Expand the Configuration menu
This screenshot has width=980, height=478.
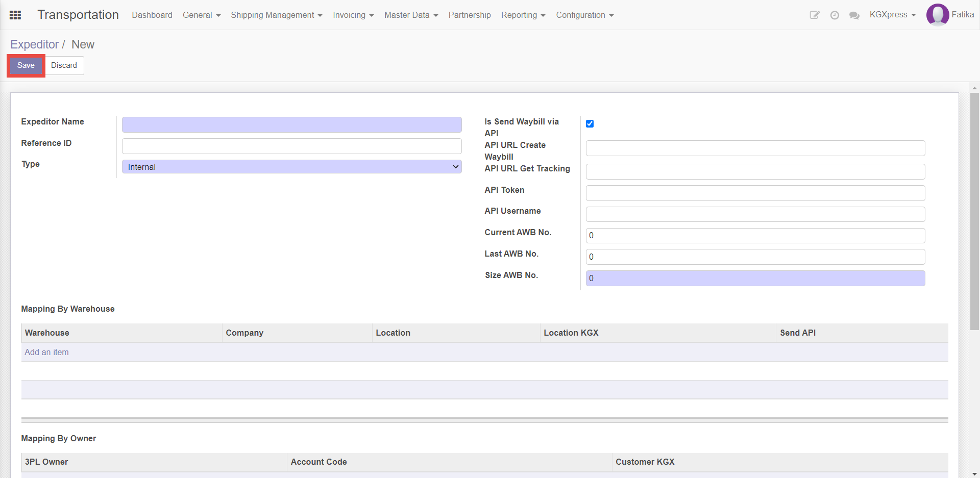585,15
